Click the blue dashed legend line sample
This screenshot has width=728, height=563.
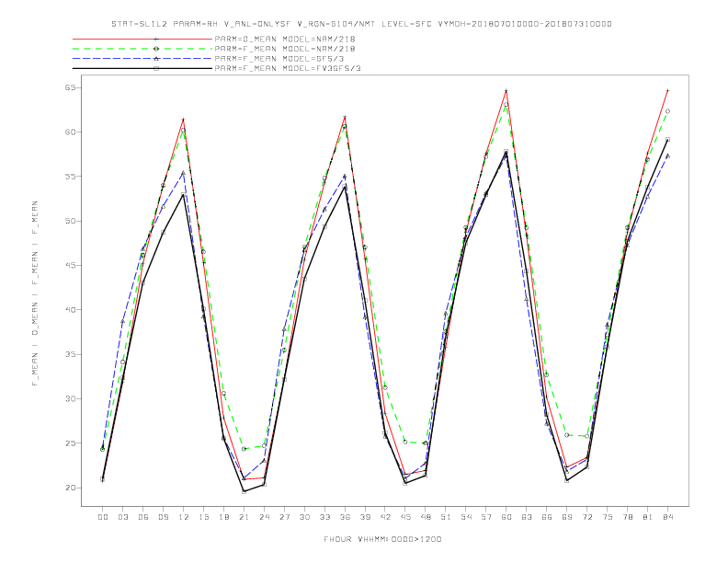point(142,59)
